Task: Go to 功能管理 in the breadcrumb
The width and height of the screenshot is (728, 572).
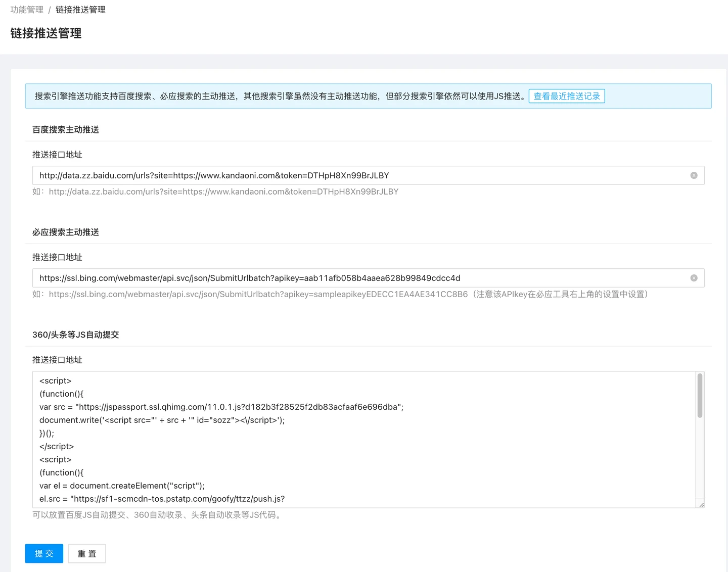Action: 27,10
